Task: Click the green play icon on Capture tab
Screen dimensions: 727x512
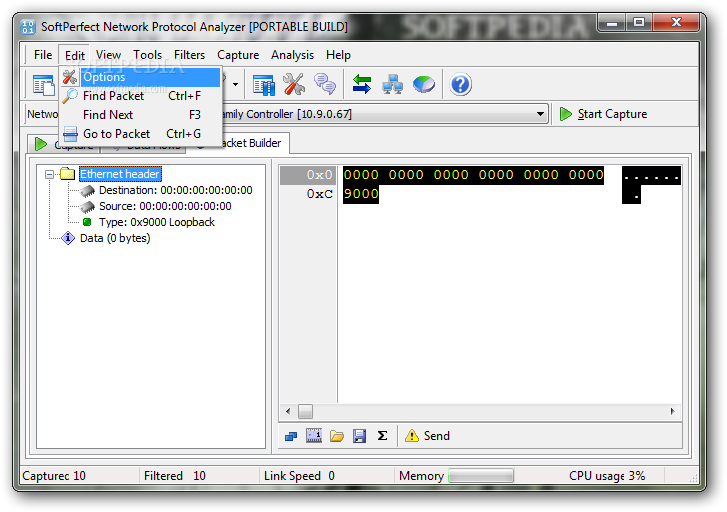Action: tap(41, 144)
